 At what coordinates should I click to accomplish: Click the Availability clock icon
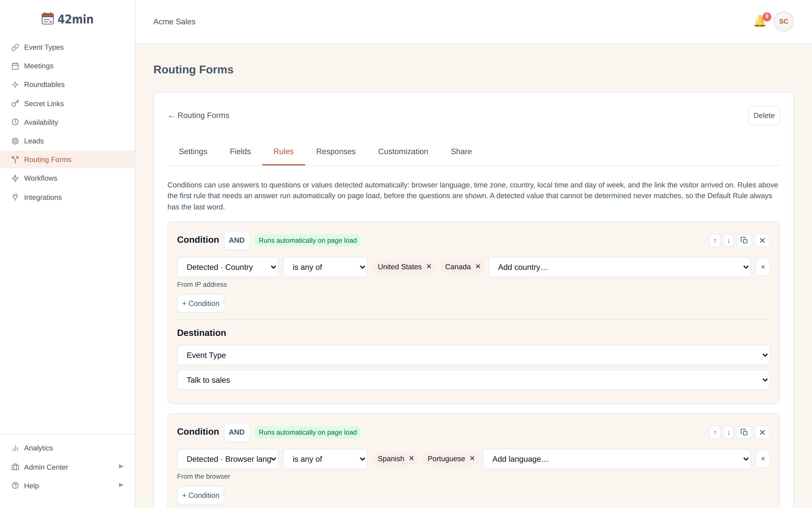click(15, 122)
